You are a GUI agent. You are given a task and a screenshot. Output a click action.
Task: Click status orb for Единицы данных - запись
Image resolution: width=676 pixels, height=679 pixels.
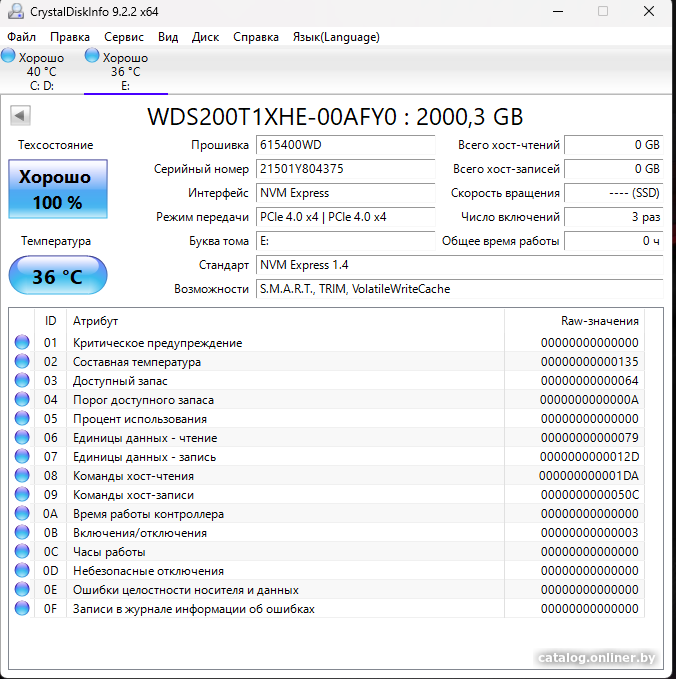(22, 456)
